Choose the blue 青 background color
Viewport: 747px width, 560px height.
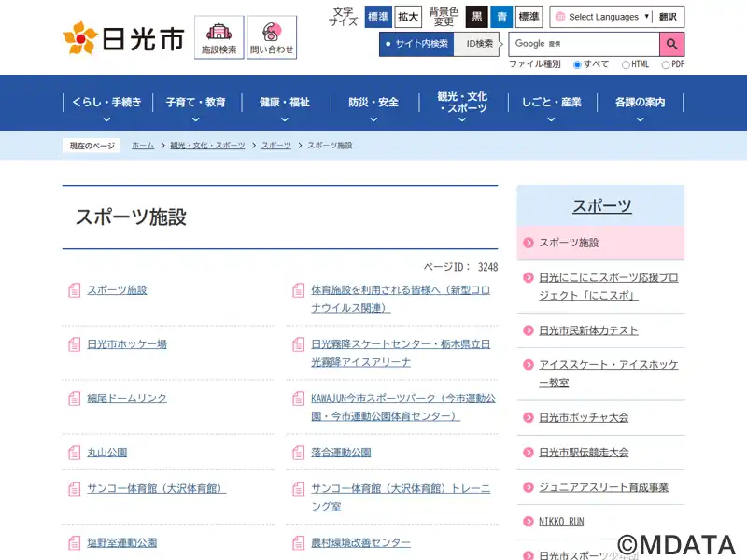click(502, 17)
